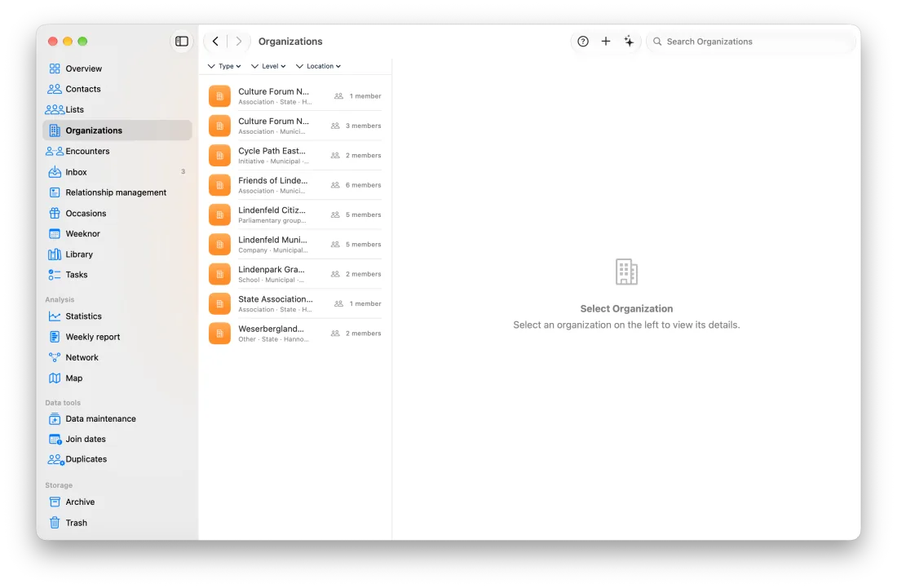Click the Data maintenance icon
897x588 pixels.
(x=55, y=419)
